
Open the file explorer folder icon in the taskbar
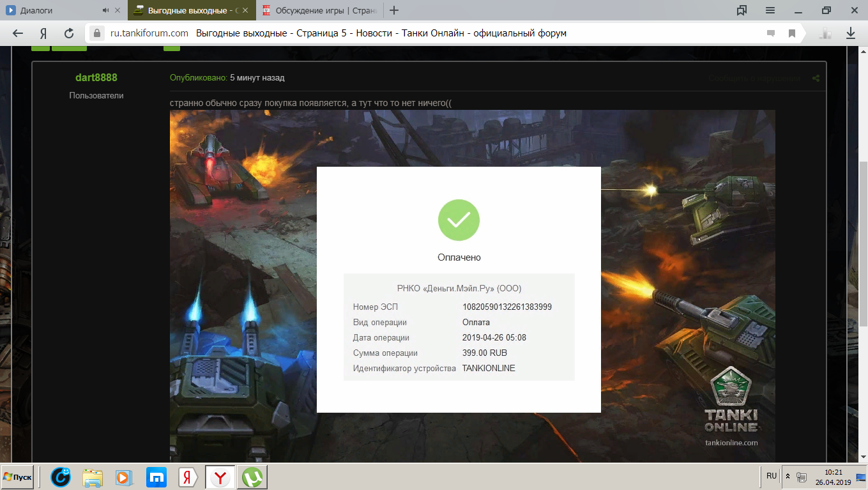[x=93, y=477]
